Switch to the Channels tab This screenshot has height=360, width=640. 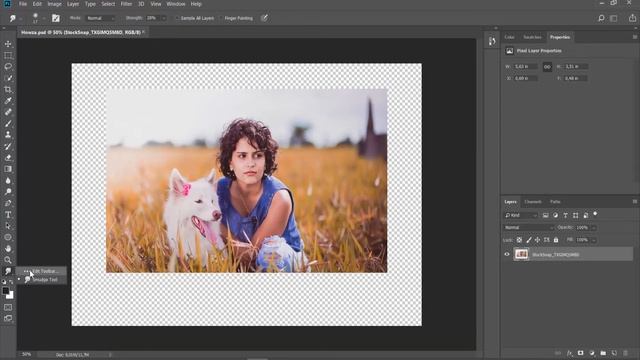(533, 202)
